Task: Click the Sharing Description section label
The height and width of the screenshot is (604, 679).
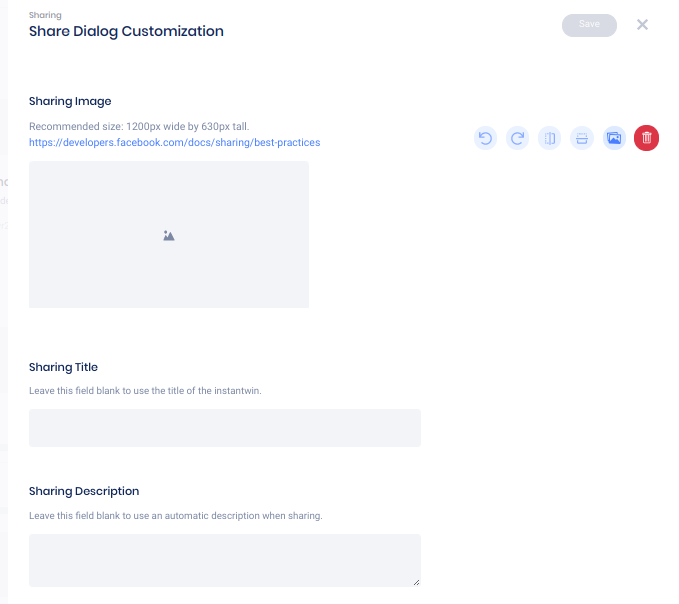Action: (x=84, y=491)
